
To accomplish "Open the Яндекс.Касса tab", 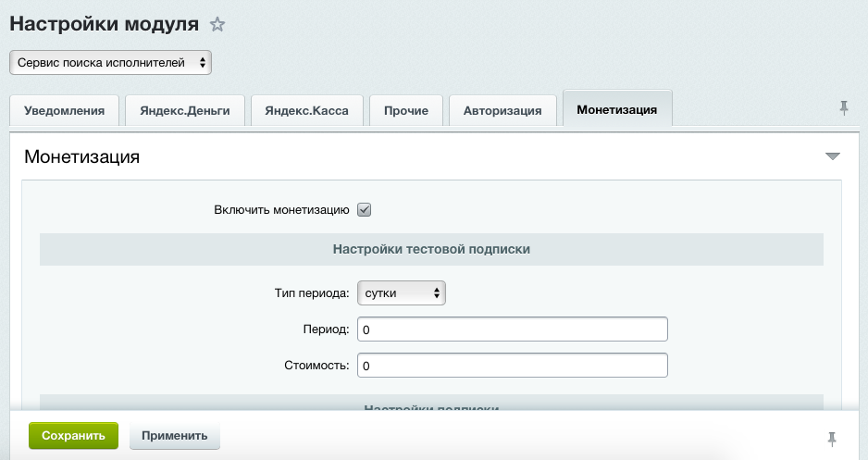I will [306, 111].
